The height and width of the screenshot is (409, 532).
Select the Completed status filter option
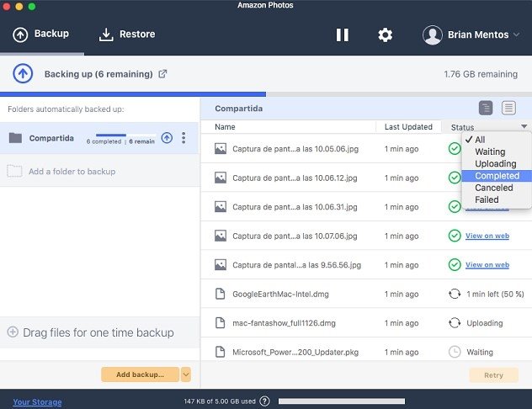point(497,176)
